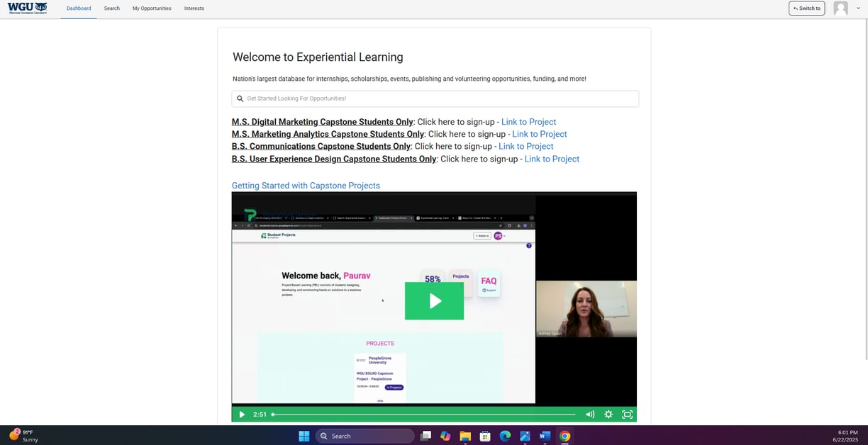
Task: Click the video progress bar
Action: coord(423,415)
